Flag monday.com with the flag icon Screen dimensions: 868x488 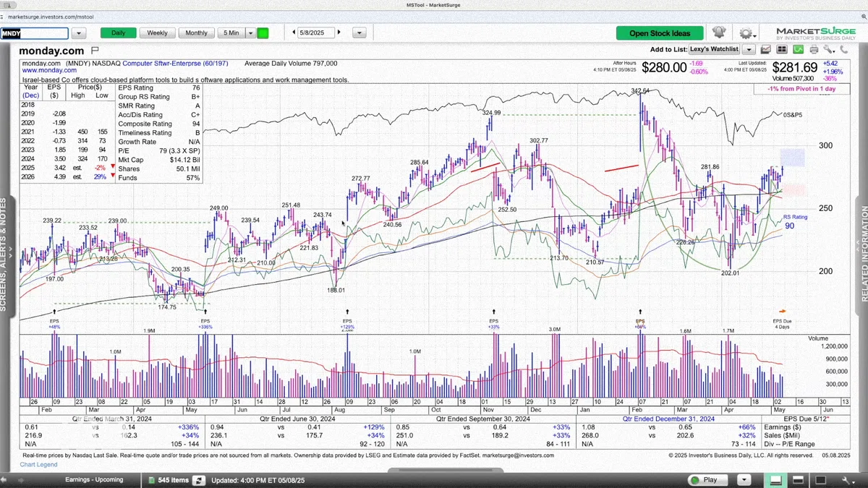95,51
